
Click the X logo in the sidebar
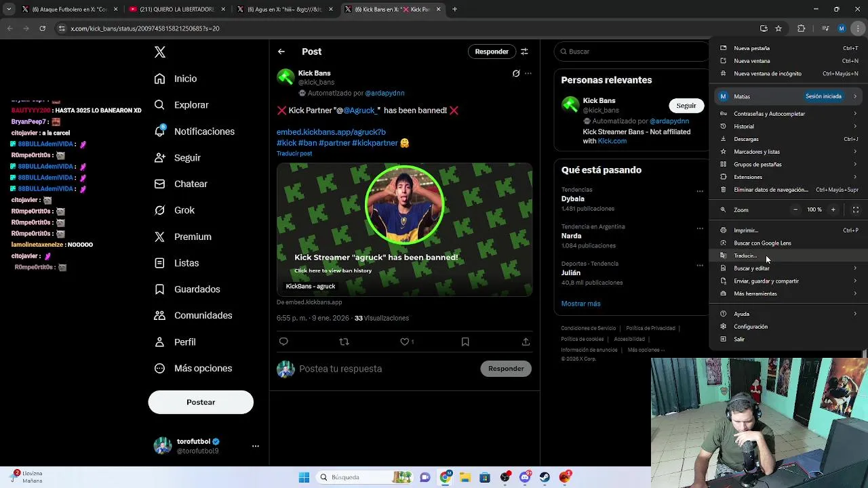pyautogui.click(x=159, y=52)
